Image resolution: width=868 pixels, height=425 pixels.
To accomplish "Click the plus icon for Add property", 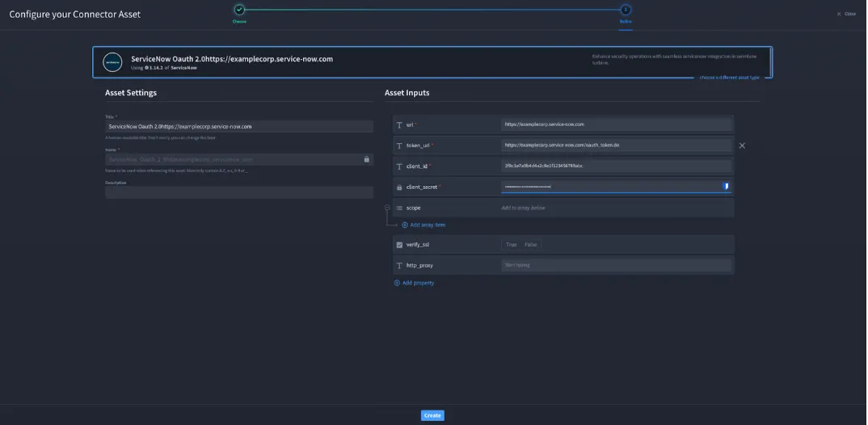I will [x=396, y=283].
